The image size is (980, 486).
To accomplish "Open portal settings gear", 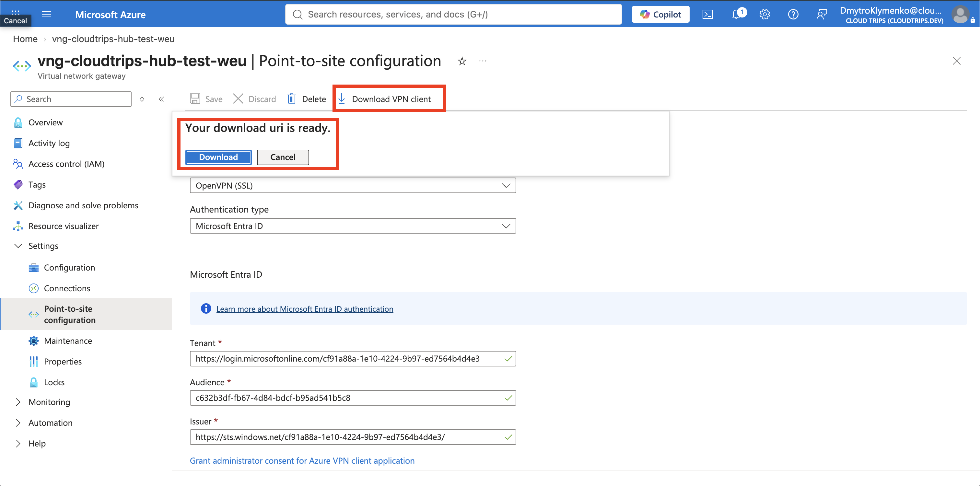I will click(765, 15).
